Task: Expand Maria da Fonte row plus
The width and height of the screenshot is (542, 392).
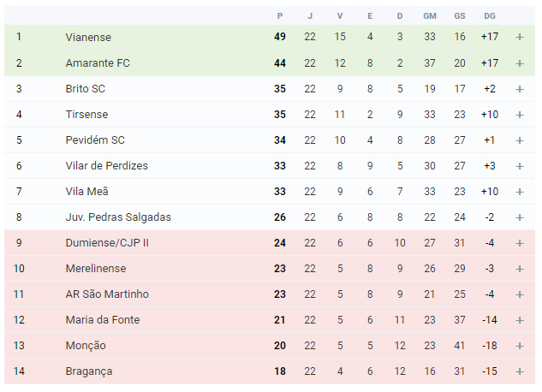Action: (520, 320)
